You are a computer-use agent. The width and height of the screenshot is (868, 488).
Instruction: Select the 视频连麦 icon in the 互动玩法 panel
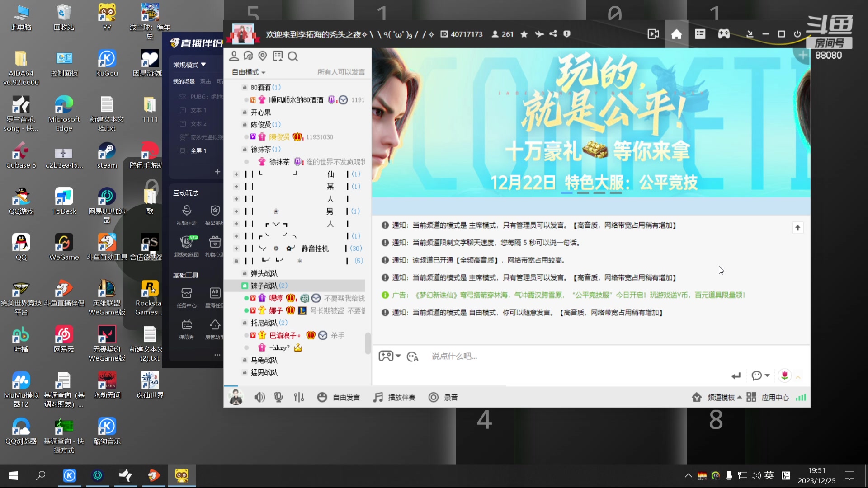coord(187,210)
